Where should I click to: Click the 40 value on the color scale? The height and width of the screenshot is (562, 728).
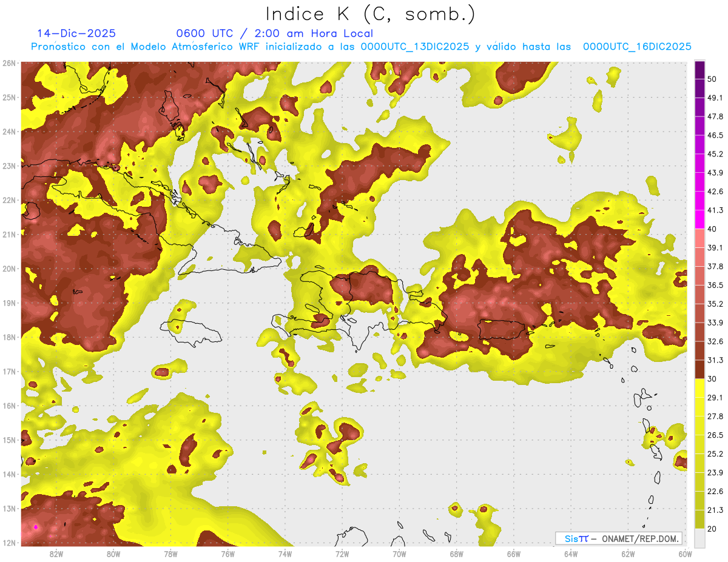coord(712,229)
